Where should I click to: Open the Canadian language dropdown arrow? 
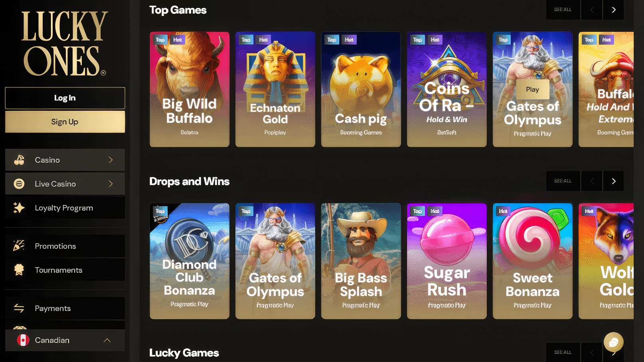(x=107, y=340)
